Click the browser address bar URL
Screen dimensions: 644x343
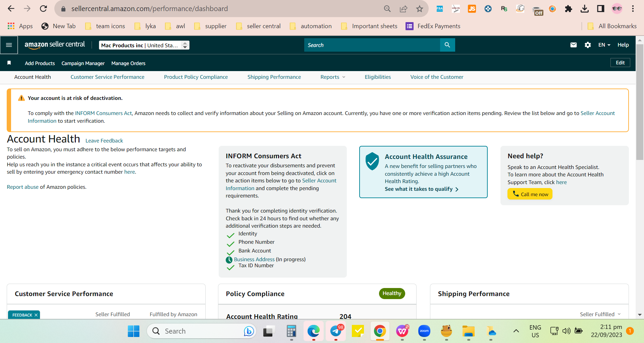tap(150, 9)
